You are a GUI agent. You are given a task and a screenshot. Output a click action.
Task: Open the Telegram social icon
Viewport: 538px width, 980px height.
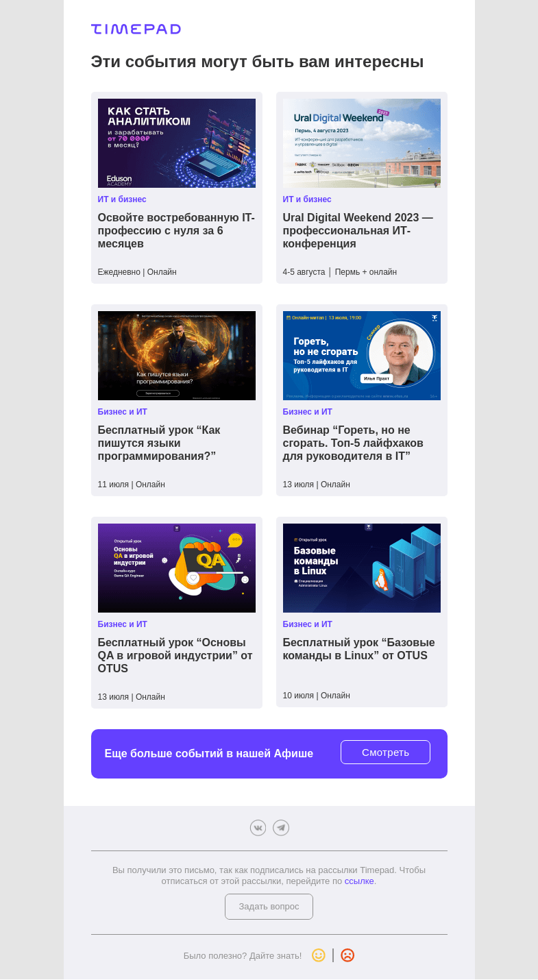tap(281, 828)
